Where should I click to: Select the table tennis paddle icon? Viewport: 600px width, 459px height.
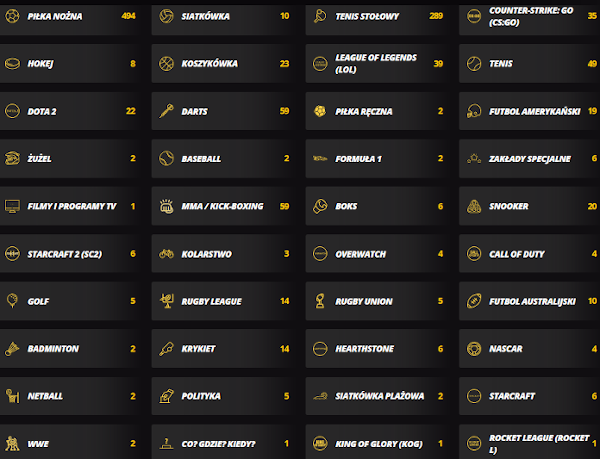(x=320, y=16)
